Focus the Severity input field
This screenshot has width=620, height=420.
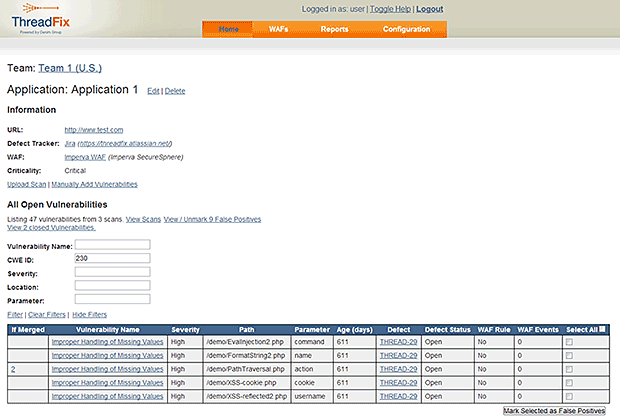(x=112, y=272)
